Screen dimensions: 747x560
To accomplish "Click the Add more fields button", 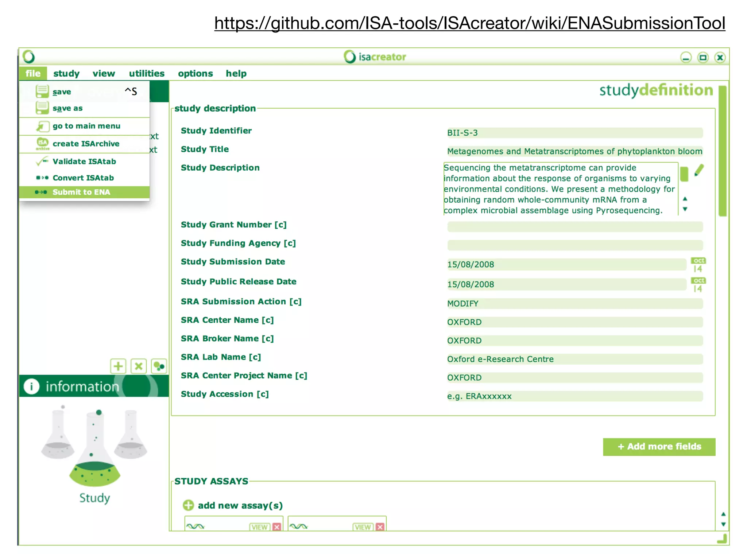I will click(659, 447).
